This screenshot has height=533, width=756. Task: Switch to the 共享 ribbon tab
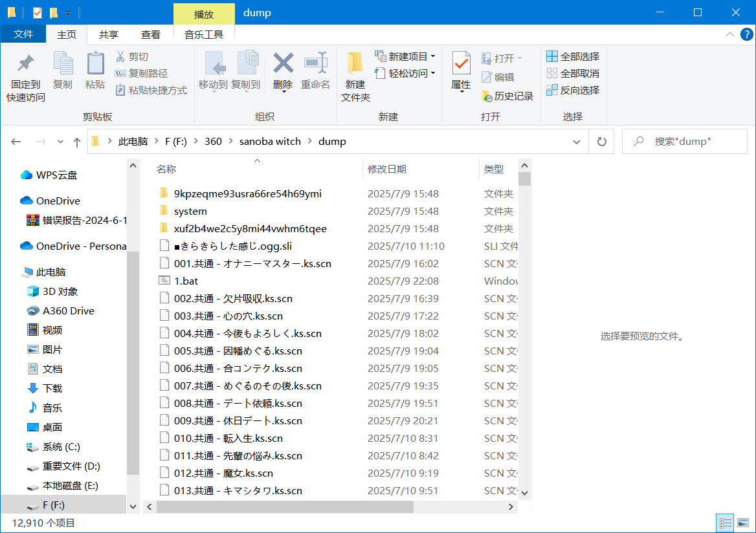tap(109, 35)
